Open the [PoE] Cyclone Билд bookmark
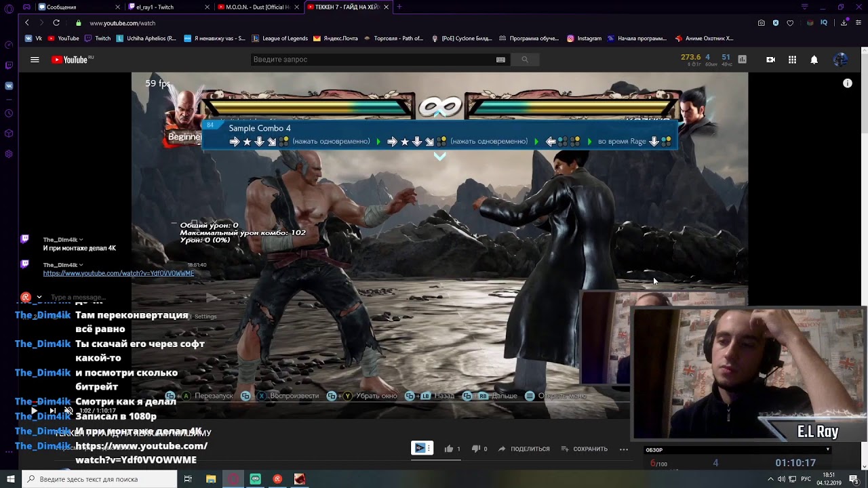The width and height of the screenshot is (868, 488). 461,39
